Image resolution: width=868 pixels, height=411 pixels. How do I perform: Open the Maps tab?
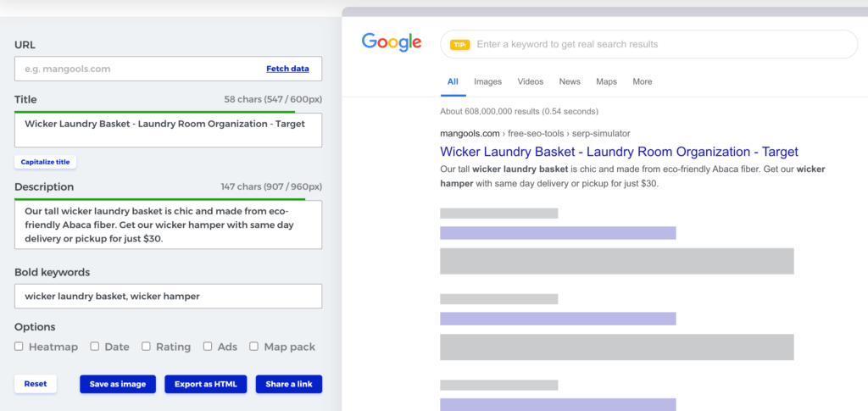pyautogui.click(x=607, y=82)
